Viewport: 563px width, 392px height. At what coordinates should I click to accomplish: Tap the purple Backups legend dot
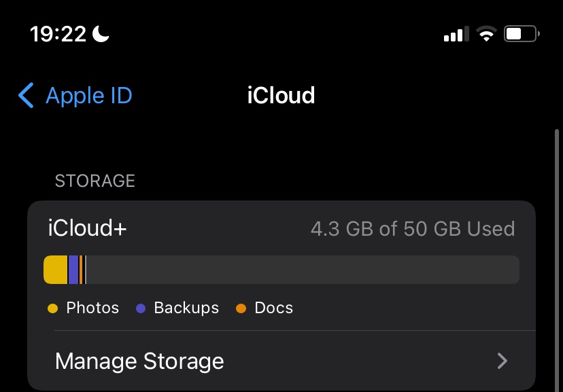click(x=141, y=308)
